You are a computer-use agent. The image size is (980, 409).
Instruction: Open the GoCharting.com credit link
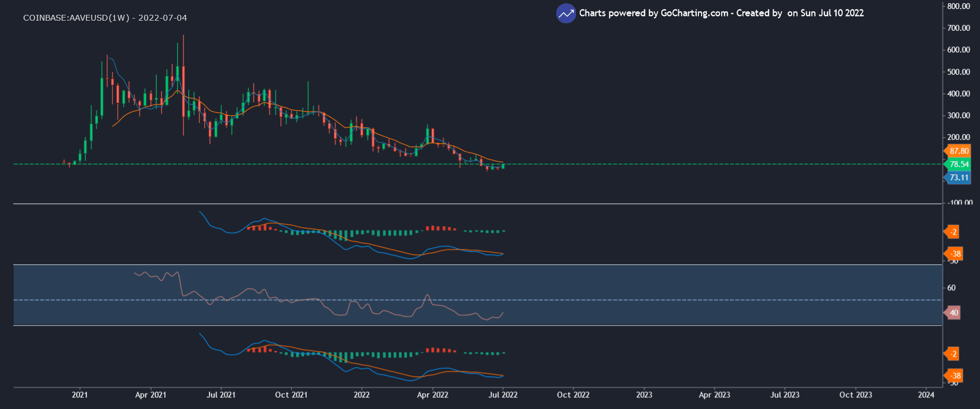tap(694, 13)
